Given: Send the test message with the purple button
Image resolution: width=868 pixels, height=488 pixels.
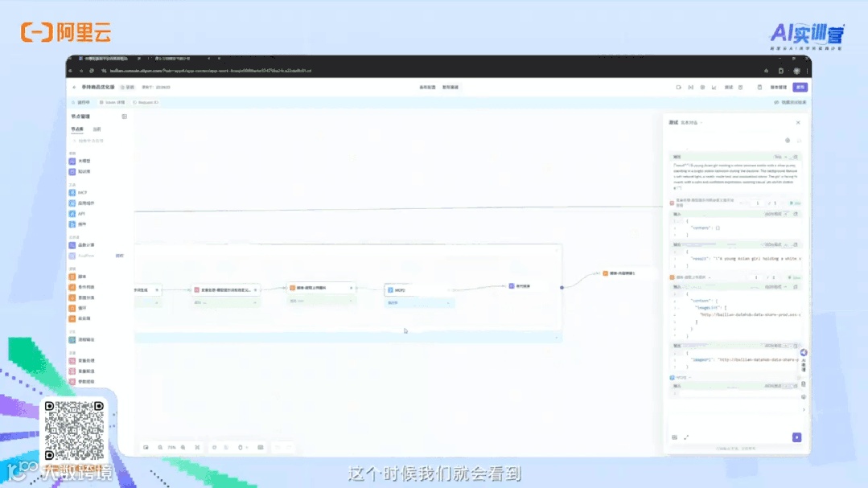Looking at the screenshot, I should coord(796,437).
